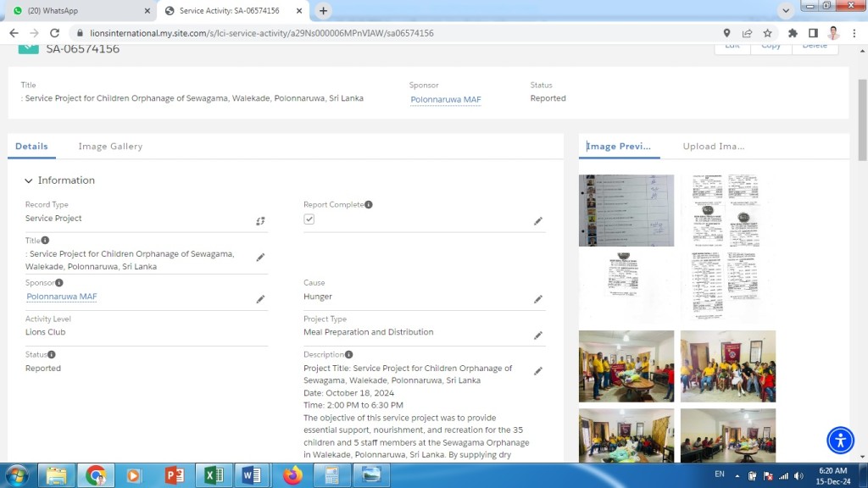Screen dimensions: 868x488
Task: Toggle the Report Complete checkbox
Action: (x=309, y=219)
